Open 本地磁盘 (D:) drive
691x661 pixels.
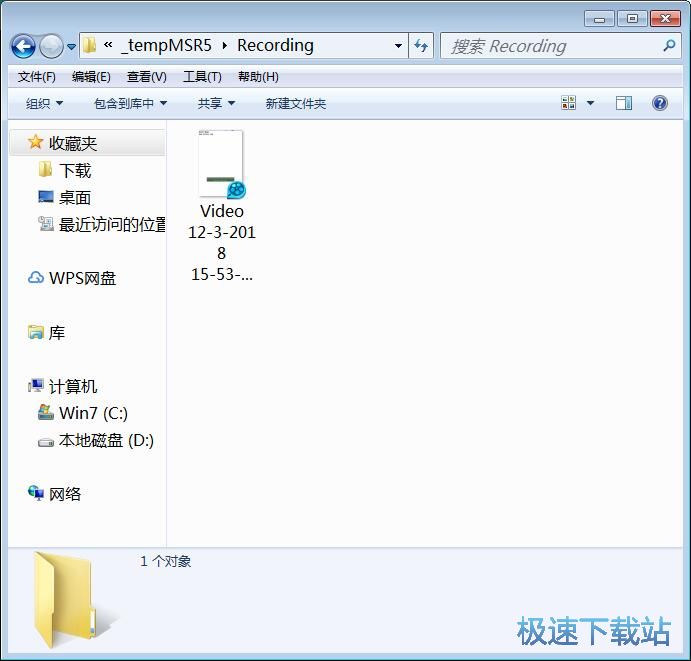pos(106,441)
